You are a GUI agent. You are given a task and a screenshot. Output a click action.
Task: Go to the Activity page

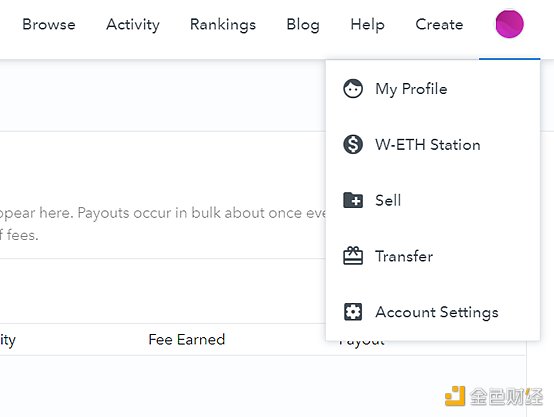[133, 25]
